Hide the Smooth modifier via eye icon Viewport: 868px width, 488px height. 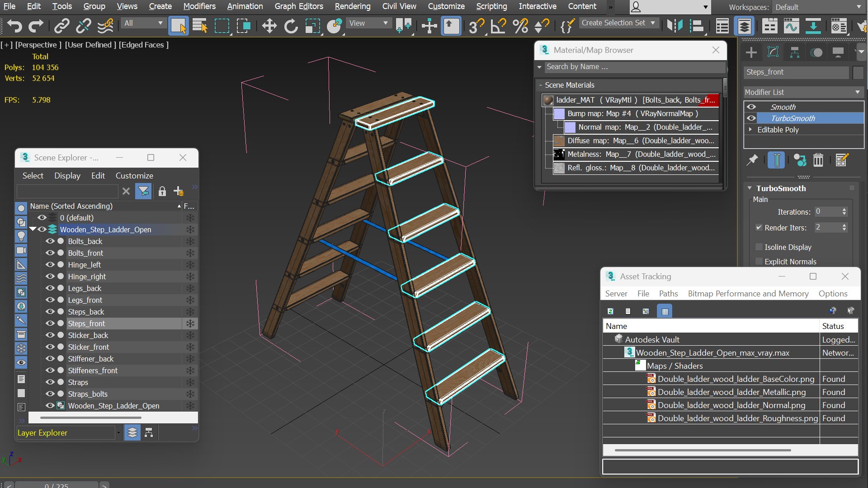[751, 107]
